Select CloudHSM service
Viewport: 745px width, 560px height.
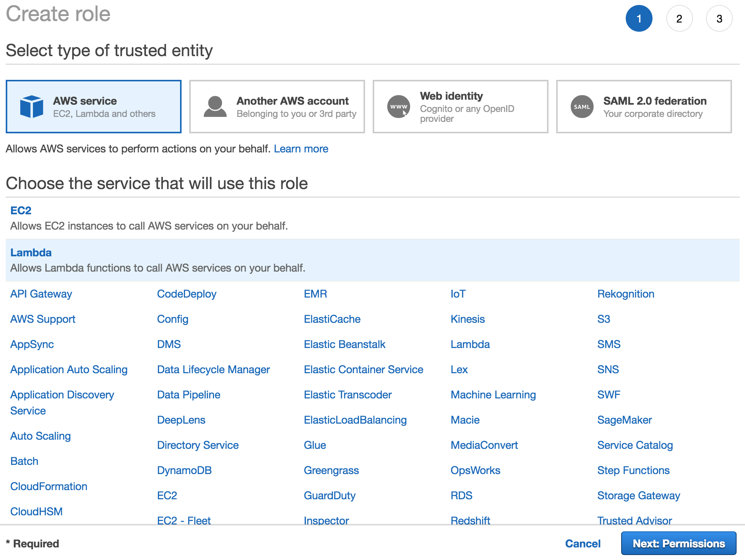36,511
